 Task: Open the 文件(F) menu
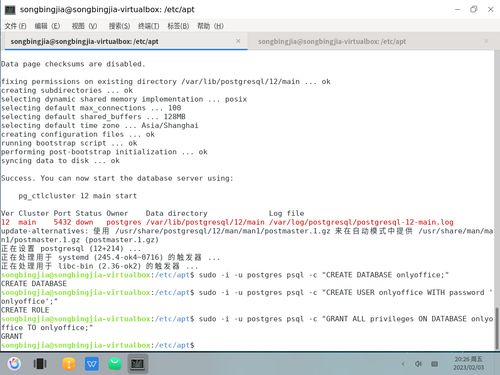tap(15, 26)
